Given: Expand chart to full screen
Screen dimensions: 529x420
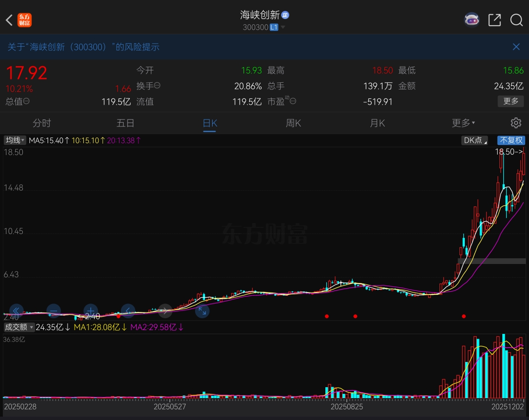Looking at the screenshot, I should pyautogui.click(x=202, y=311).
